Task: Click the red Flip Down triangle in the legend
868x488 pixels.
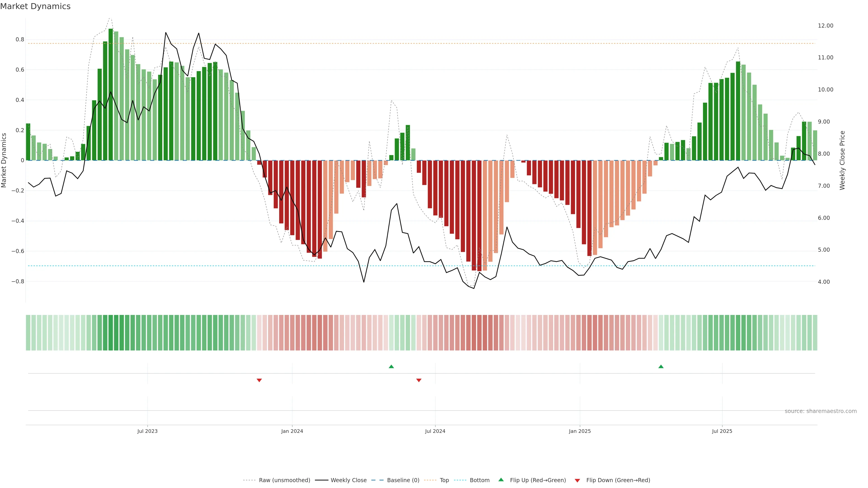Action: click(x=577, y=480)
